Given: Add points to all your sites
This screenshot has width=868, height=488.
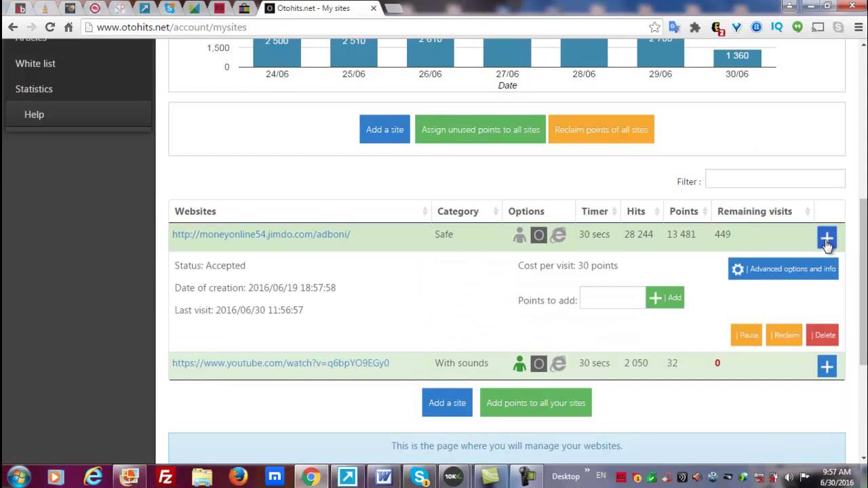Looking at the screenshot, I should [x=536, y=403].
